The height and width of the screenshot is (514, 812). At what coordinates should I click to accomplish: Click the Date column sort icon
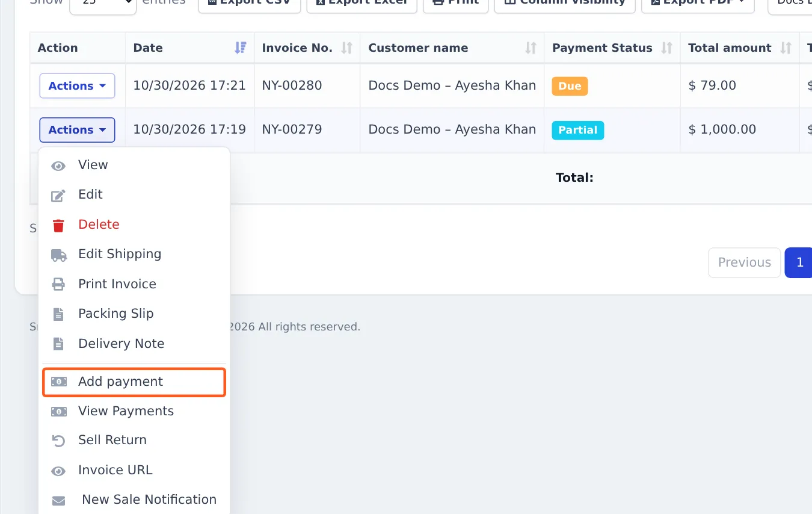[240, 48]
